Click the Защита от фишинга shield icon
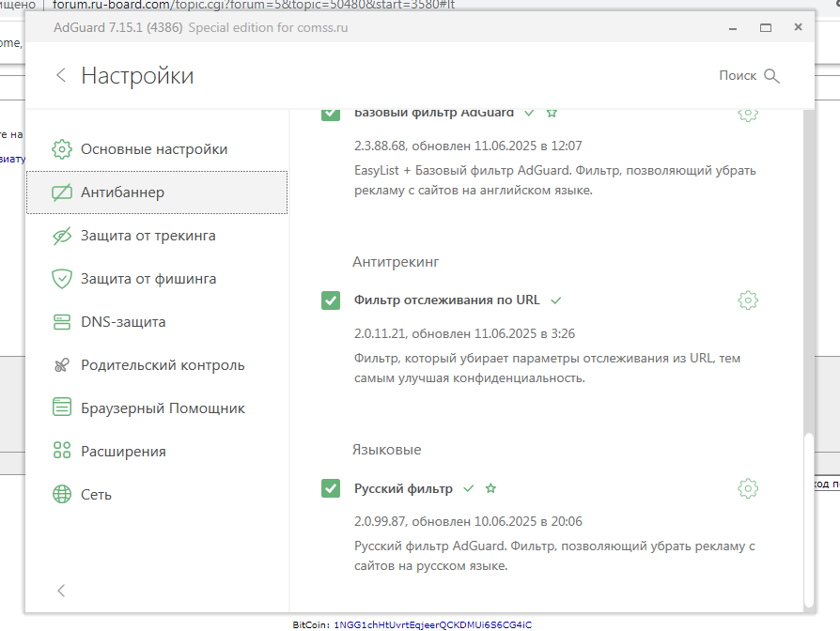 tap(62, 279)
